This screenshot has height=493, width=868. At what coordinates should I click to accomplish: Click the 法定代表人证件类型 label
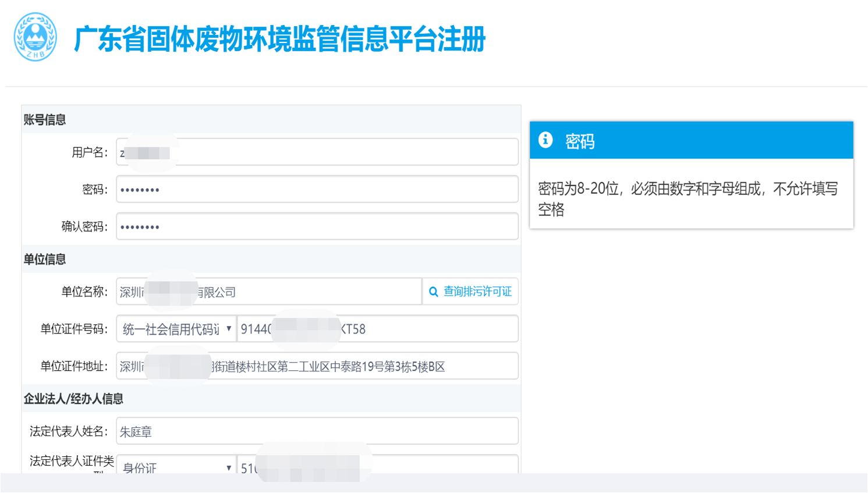pos(72,462)
